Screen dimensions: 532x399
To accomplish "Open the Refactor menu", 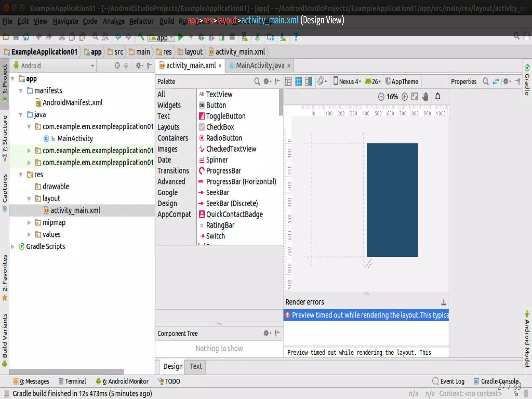I will [x=142, y=21].
